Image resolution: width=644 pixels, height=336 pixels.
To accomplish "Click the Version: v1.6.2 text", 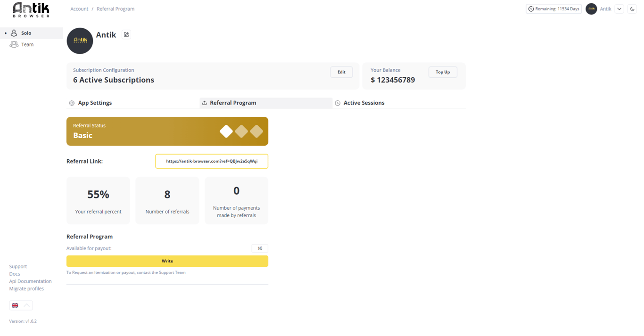I will [23, 321].
